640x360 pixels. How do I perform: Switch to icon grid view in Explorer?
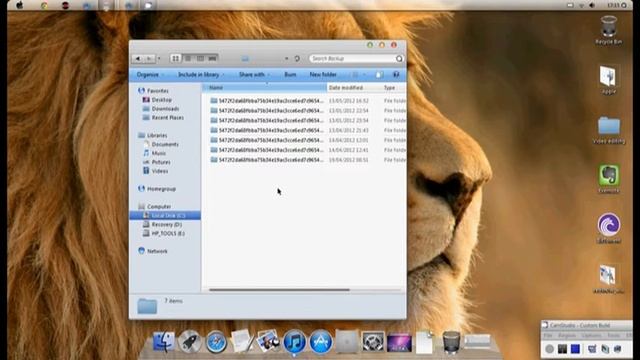click(176, 59)
